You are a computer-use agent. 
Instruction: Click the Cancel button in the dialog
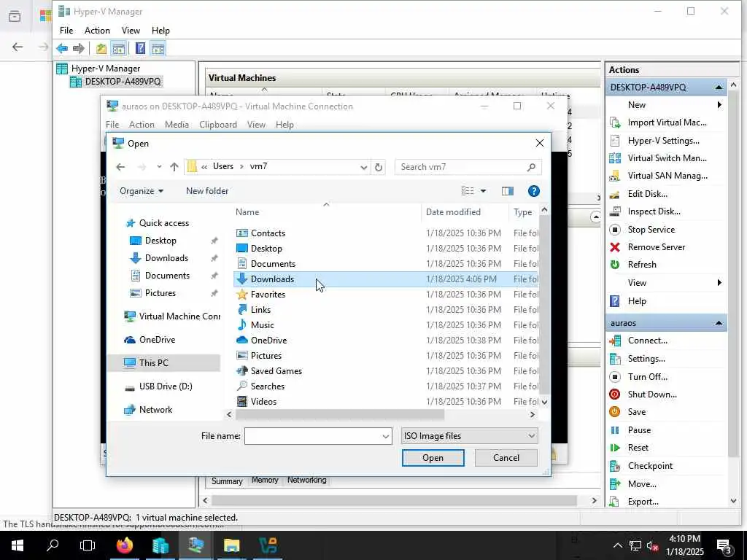click(x=506, y=458)
